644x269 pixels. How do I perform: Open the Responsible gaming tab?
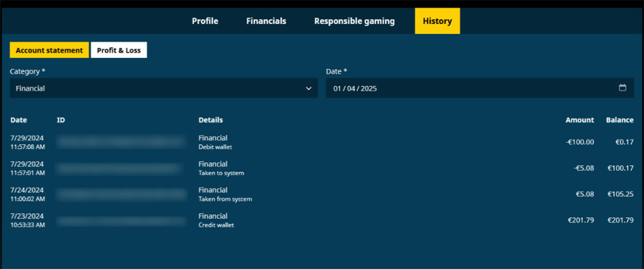point(354,21)
